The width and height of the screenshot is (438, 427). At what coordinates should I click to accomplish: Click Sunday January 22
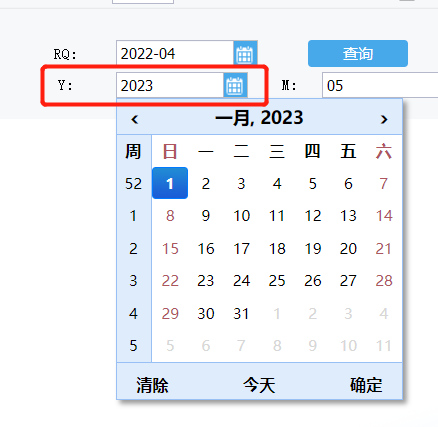[170, 281]
